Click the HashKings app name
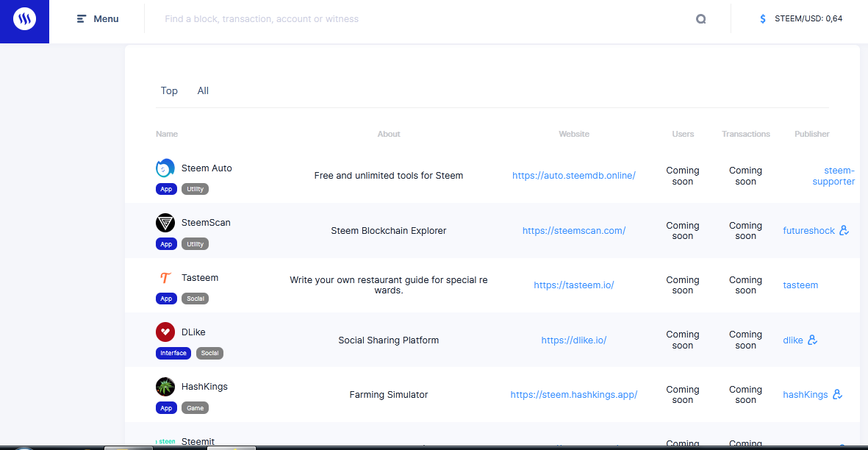Screen dimensions: 868x450 pos(204,386)
